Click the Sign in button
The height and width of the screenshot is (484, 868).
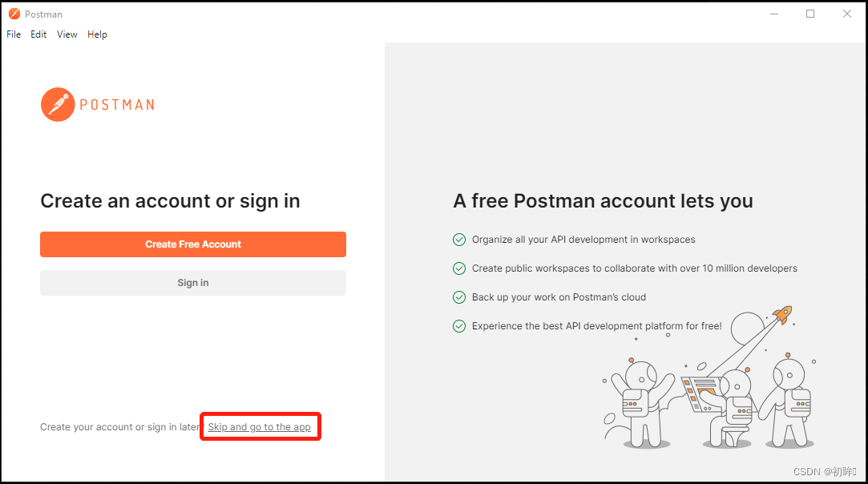192,282
